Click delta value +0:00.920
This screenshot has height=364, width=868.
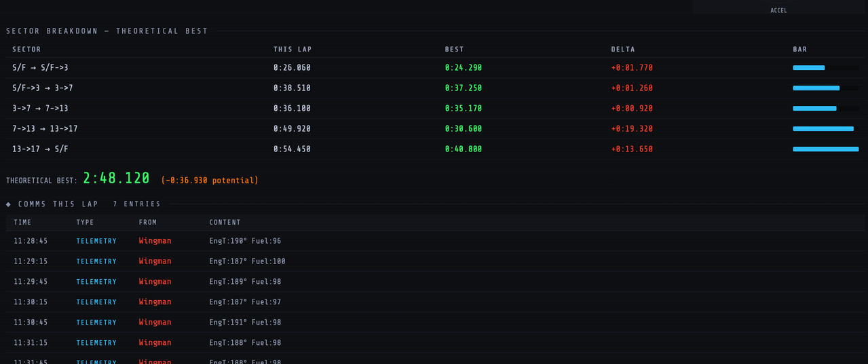(632, 109)
